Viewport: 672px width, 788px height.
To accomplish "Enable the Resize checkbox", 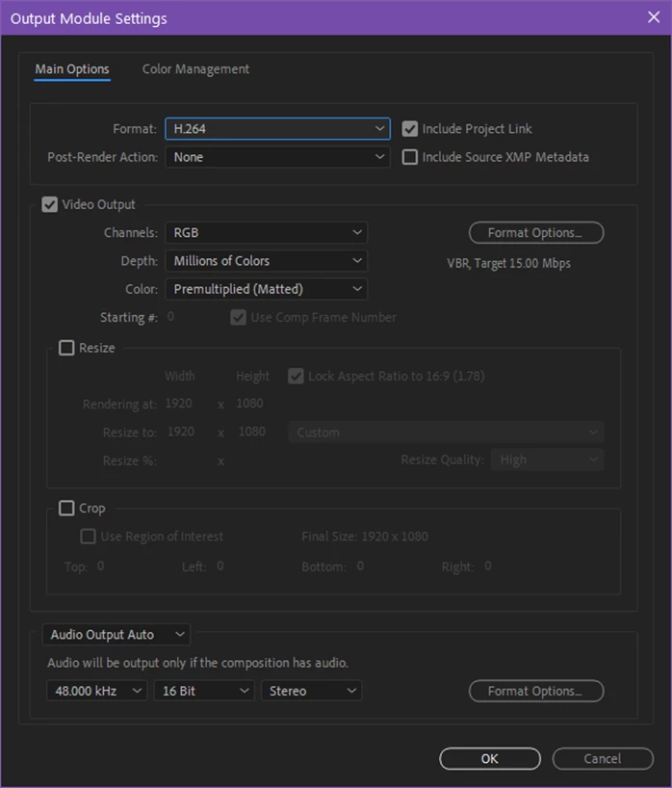I will [66, 348].
